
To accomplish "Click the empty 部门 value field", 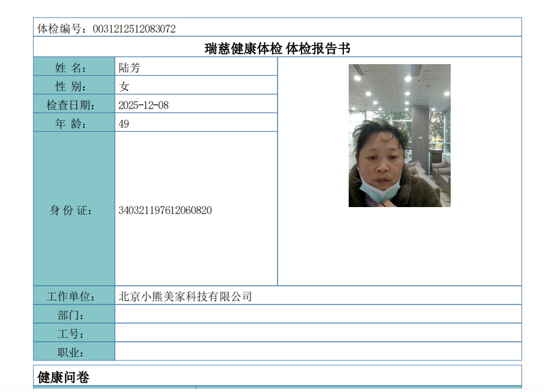I will (318, 315).
